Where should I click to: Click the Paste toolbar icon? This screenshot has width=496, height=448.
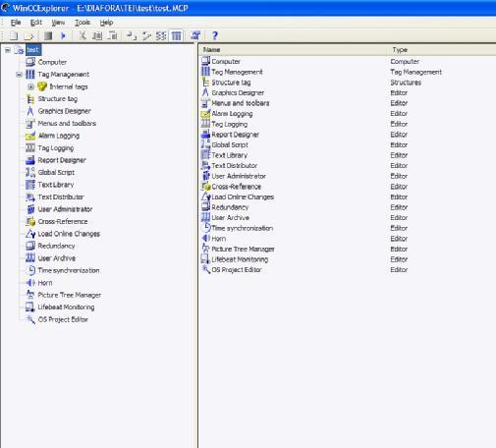pos(112,35)
